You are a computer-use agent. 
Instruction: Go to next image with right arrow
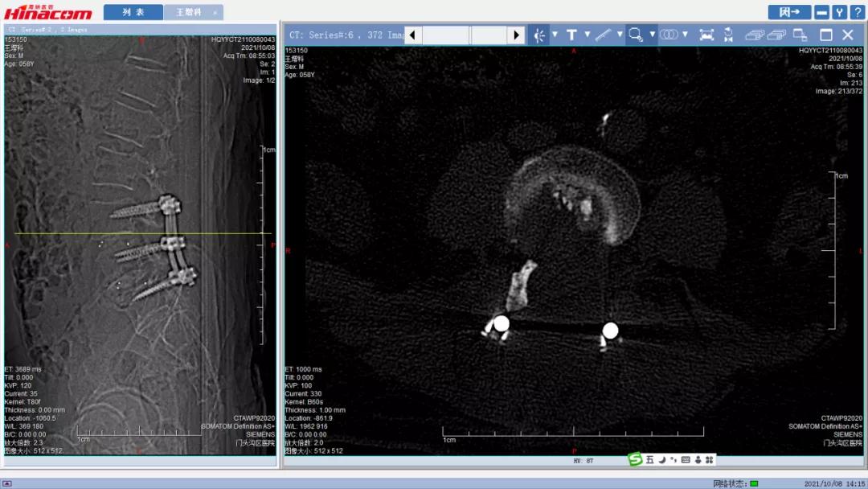(516, 35)
